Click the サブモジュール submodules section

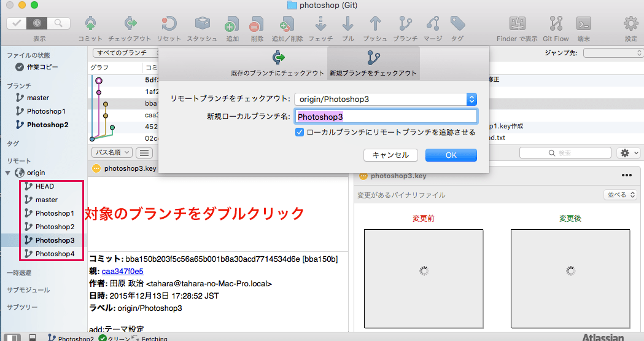28,290
